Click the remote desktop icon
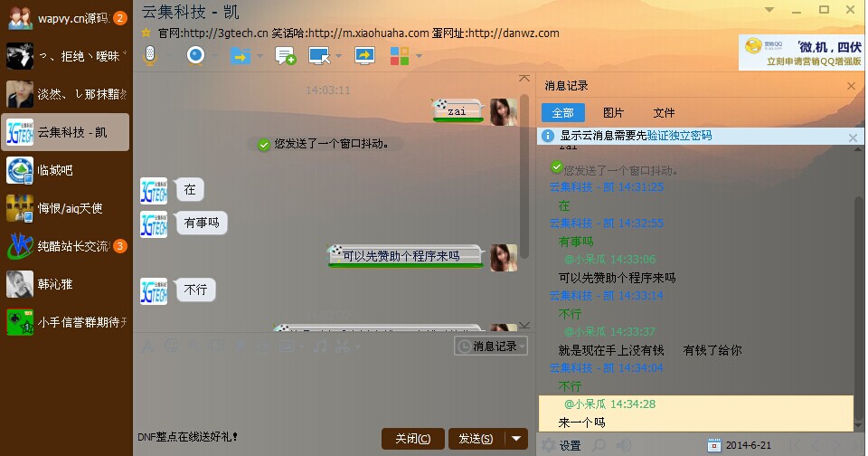Viewport: 868px width, 456px height. (x=319, y=56)
